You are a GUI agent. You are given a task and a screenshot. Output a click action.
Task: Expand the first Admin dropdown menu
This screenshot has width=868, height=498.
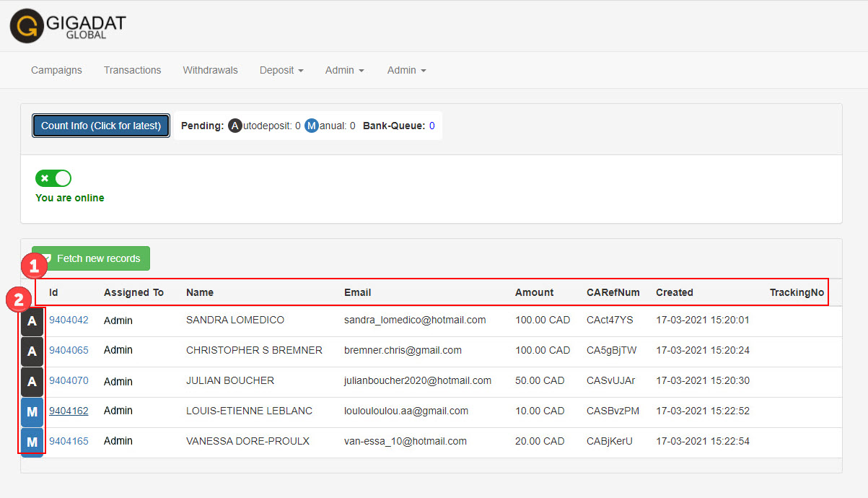[x=345, y=70]
